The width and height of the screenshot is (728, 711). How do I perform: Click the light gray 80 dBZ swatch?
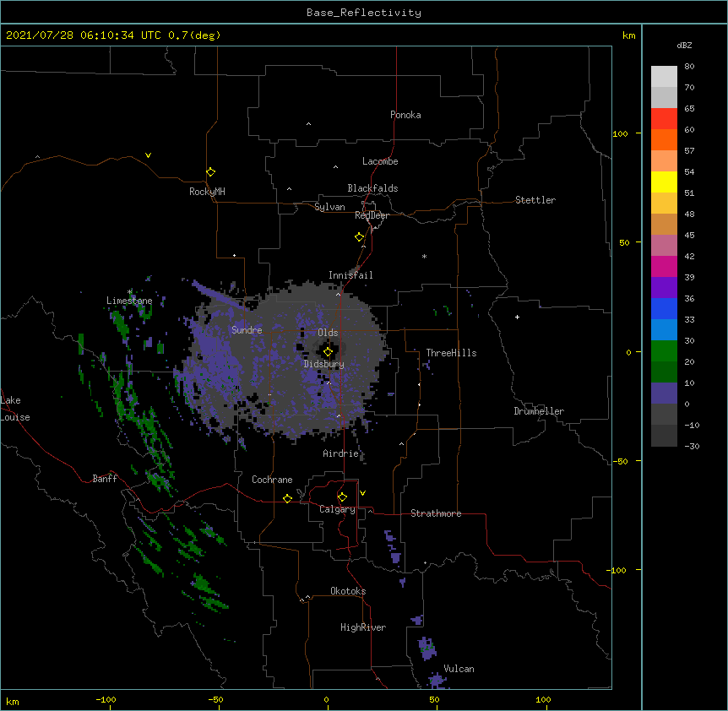664,77
